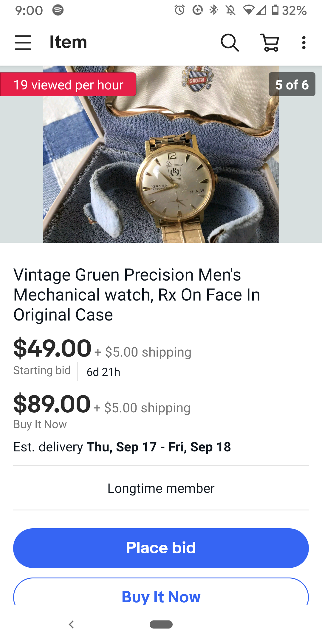Tap the 5 of 6 image counter

292,85
